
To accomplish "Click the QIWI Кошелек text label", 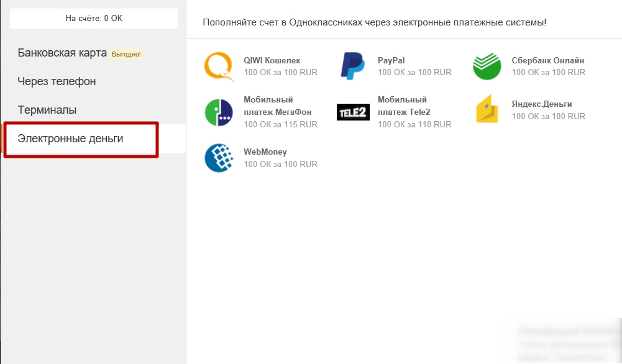I will [272, 61].
